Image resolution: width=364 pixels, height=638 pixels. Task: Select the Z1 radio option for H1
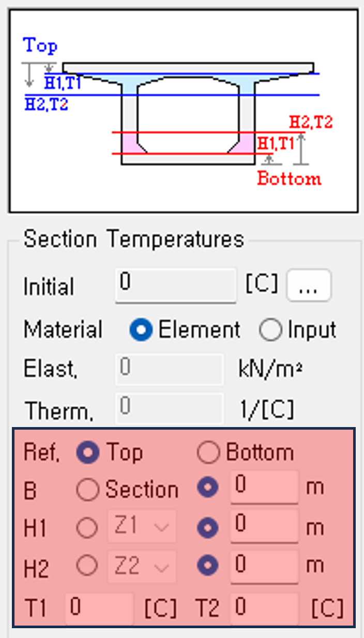pyautogui.click(x=87, y=528)
